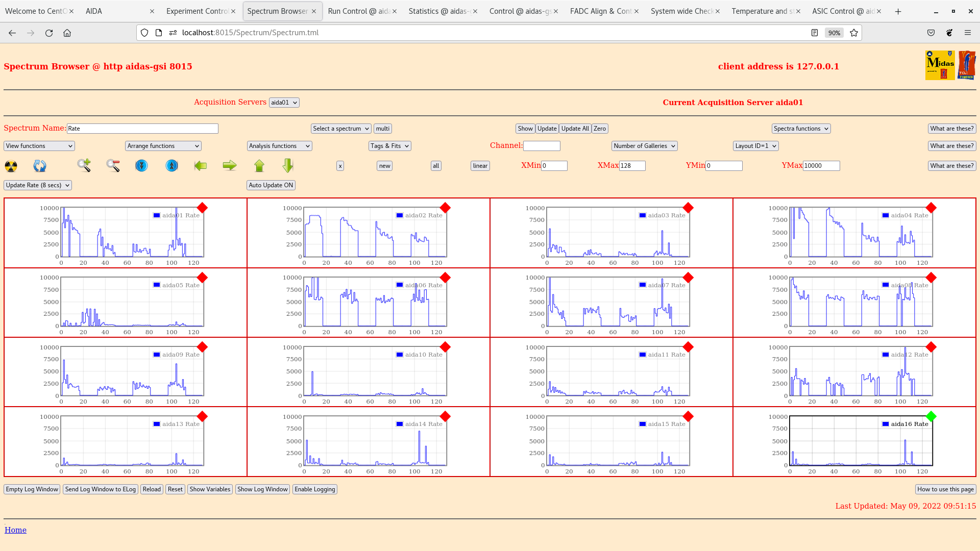
Task: Expand the Update Rate dropdown
Action: [38, 185]
